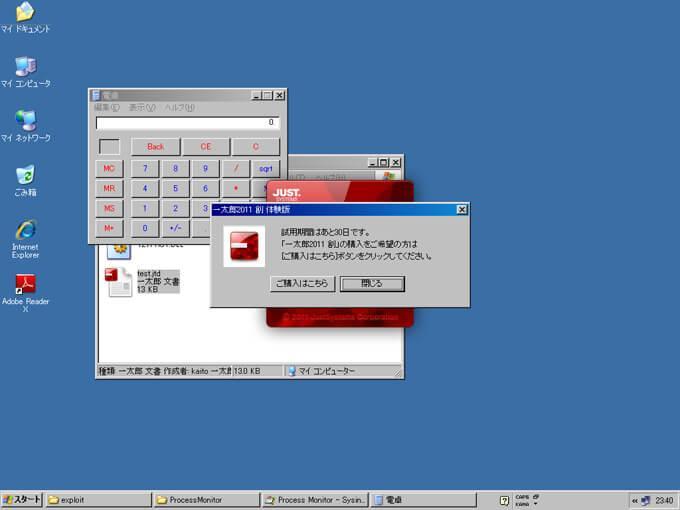680x510 pixels.
Task: Maximize the window behind the Ichitaro splash
Action: (384, 163)
